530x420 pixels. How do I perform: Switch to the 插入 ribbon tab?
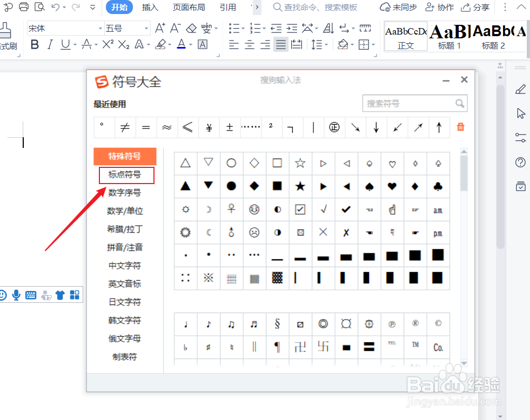coord(150,8)
